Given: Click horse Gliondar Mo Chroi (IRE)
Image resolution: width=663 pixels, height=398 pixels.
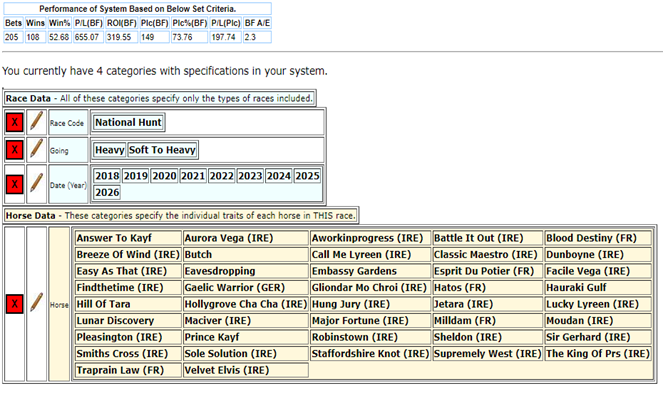Looking at the screenshot, I should point(370,288).
